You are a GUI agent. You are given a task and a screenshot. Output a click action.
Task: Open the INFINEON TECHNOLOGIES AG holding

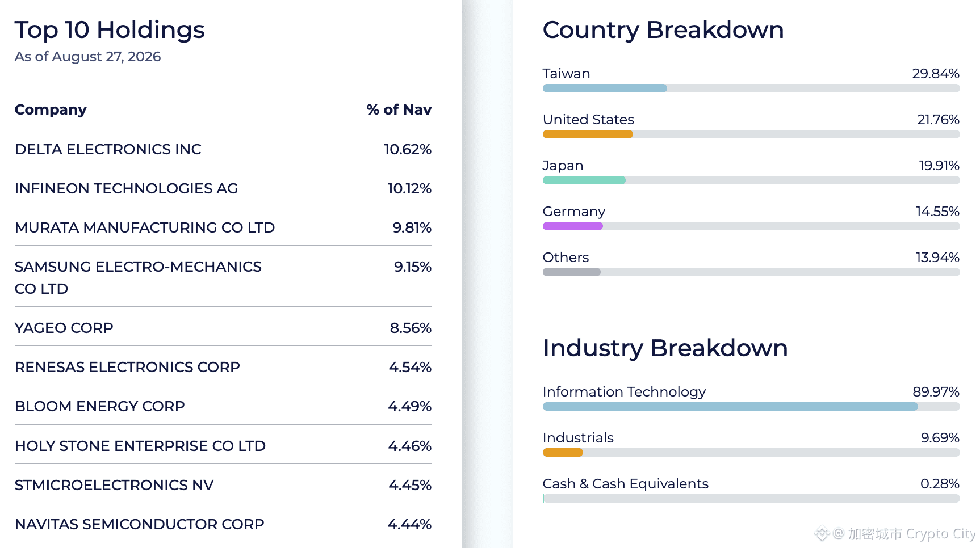[223, 188]
